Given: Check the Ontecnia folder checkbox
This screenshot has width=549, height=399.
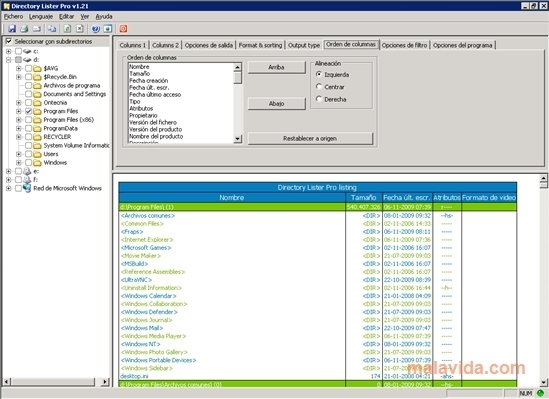Looking at the screenshot, I should click(x=29, y=103).
